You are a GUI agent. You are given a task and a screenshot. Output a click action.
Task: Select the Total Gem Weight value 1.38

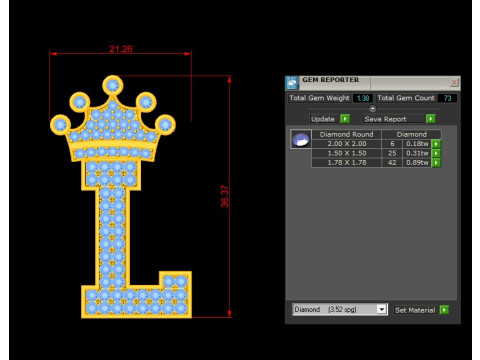click(363, 98)
